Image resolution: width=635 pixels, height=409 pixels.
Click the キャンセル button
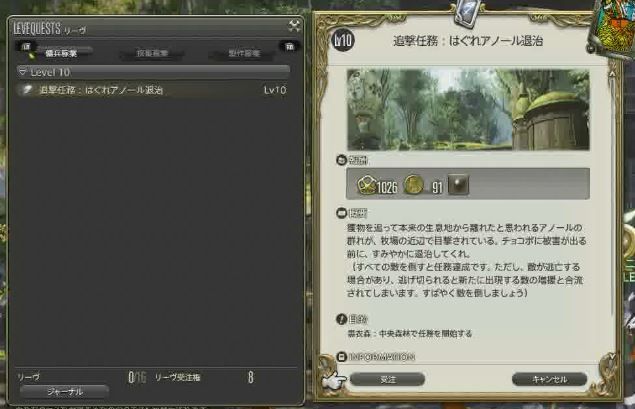(x=549, y=379)
